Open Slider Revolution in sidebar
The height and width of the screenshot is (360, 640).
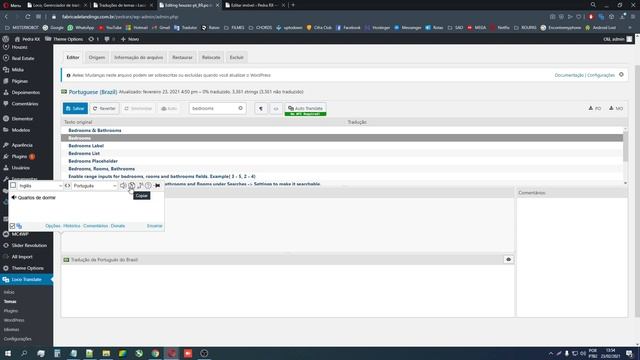pyautogui.click(x=29, y=246)
